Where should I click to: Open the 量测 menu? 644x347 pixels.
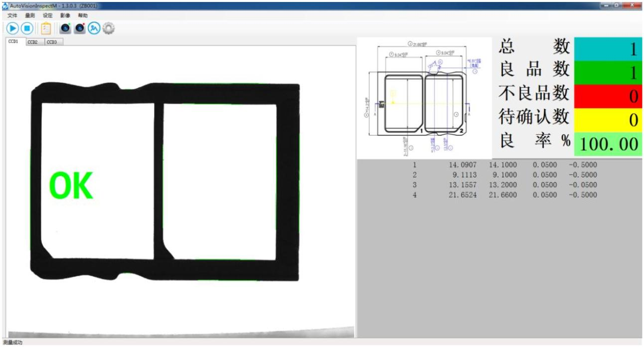(30, 15)
